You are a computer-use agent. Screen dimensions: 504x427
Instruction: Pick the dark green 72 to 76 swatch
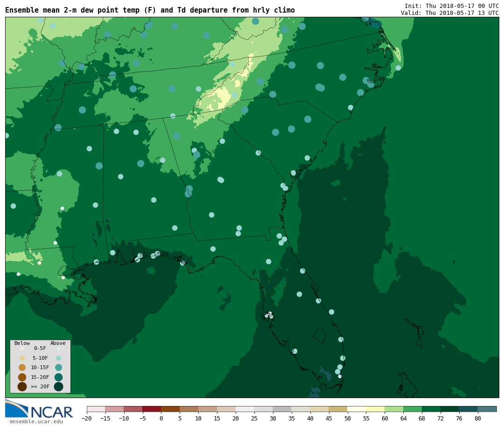pos(450,409)
